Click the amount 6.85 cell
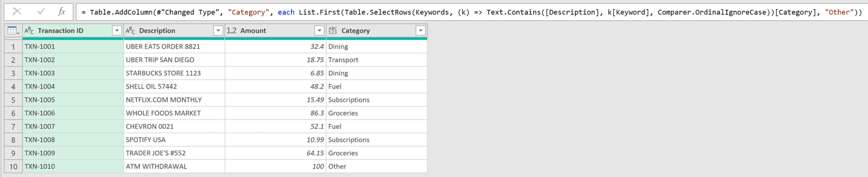 coord(275,73)
